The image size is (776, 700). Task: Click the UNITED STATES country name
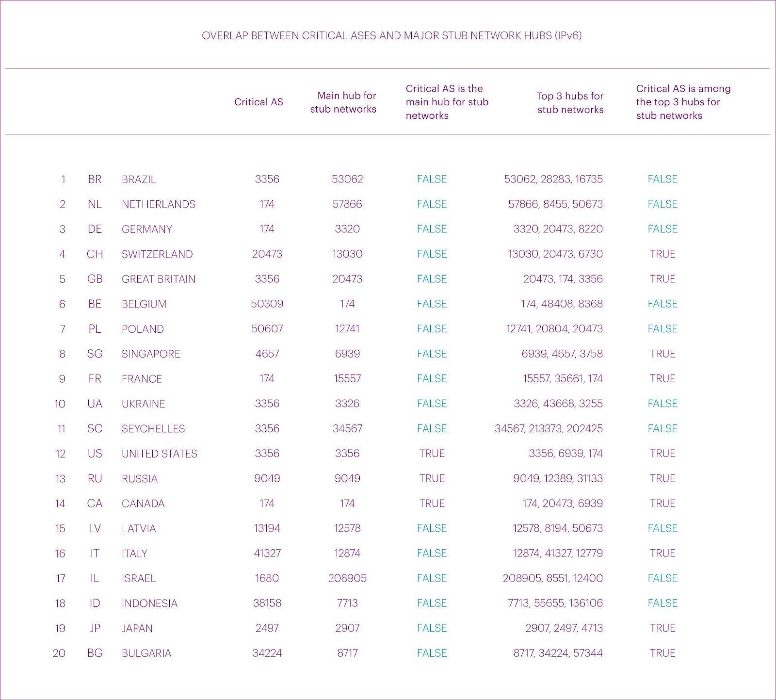click(159, 454)
